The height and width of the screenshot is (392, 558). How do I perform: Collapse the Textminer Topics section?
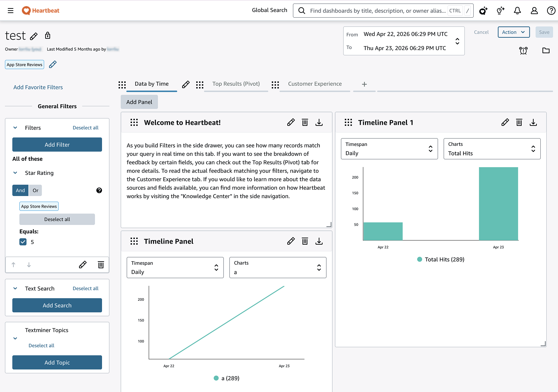point(15,338)
